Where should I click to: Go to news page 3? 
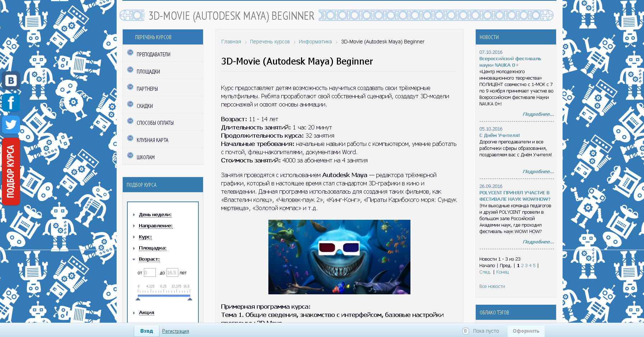point(526,266)
